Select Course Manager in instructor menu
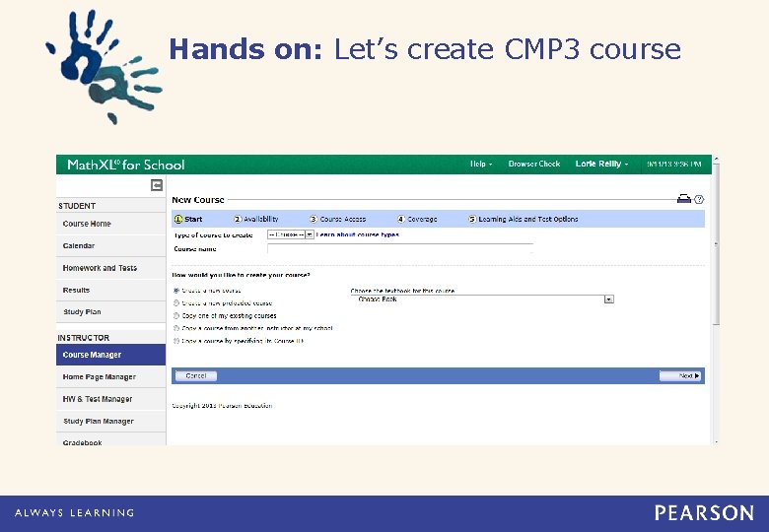This screenshot has width=769, height=532. coord(110,355)
